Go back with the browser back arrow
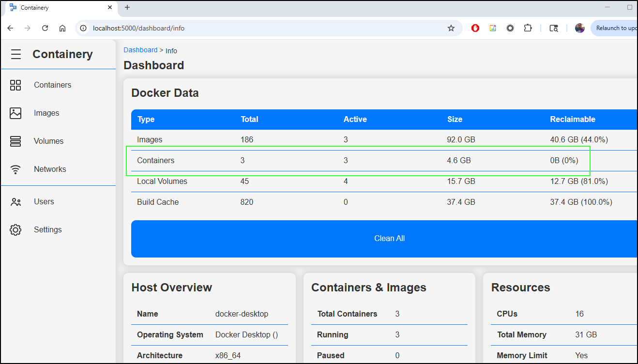The height and width of the screenshot is (364, 638). tap(10, 28)
